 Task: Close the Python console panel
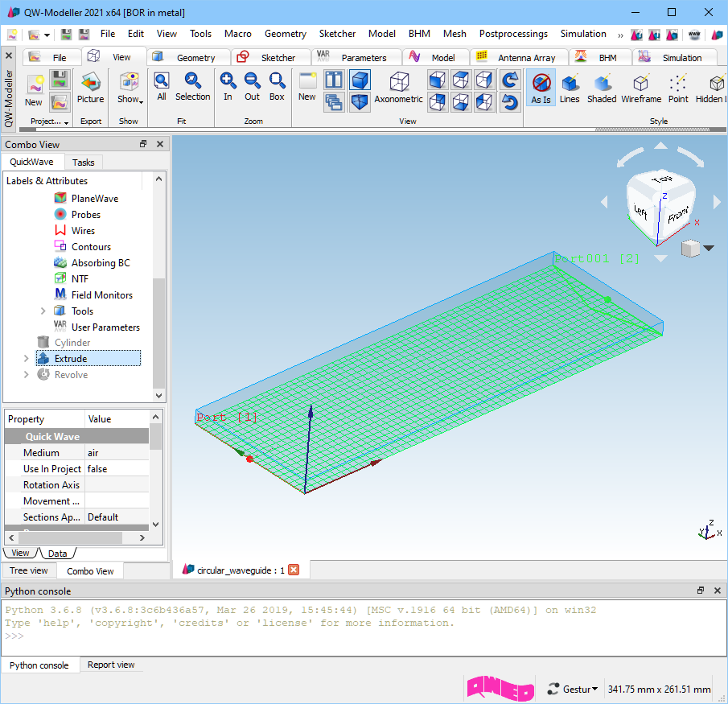pos(718,591)
